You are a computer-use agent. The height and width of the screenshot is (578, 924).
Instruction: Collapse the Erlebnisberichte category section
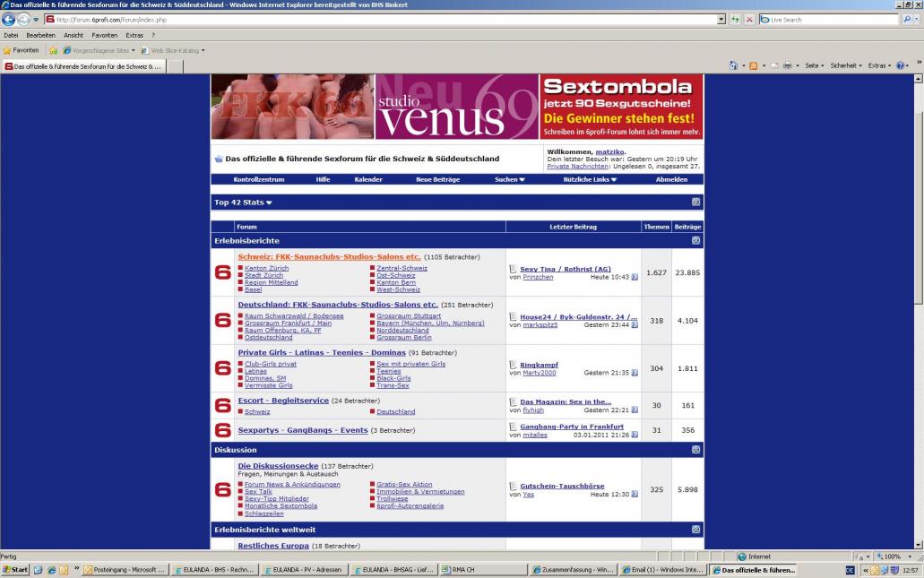[696, 241]
